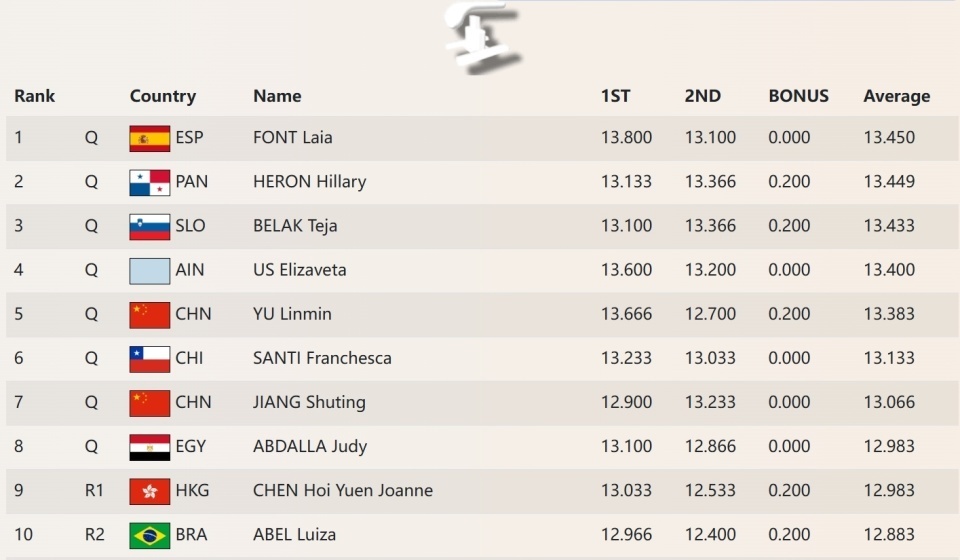
Task: Click the China flag beside YU Linmin
Action: click(x=149, y=314)
